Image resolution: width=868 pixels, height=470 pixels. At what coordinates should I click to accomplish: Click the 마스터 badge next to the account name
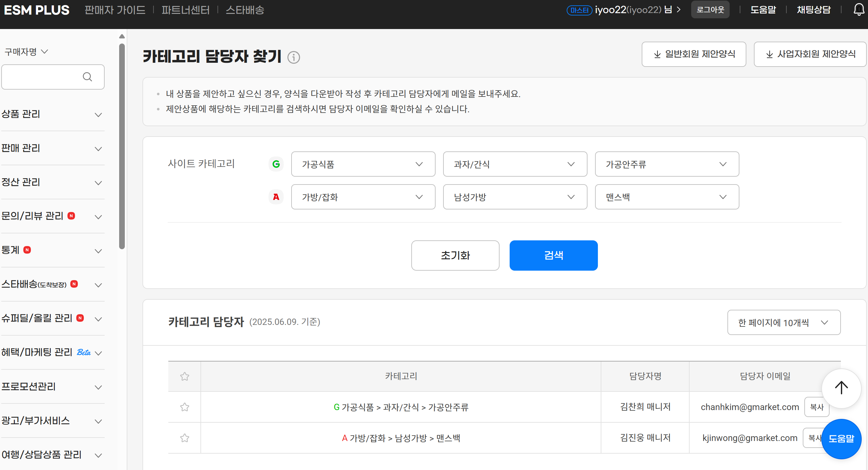(x=580, y=10)
